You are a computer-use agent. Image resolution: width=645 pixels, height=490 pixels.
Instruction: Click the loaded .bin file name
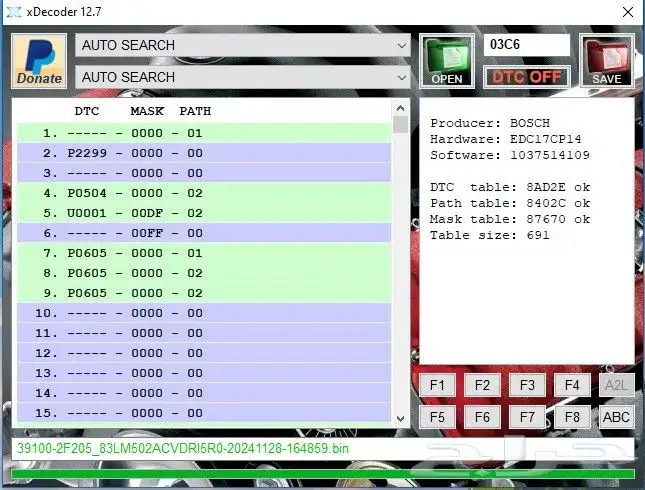pos(183,448)
